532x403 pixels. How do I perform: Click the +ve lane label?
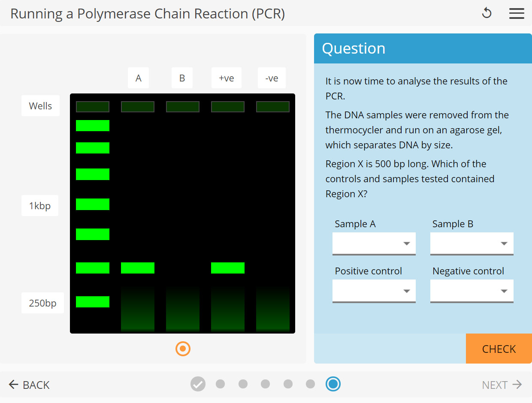[x=227, y=78]
